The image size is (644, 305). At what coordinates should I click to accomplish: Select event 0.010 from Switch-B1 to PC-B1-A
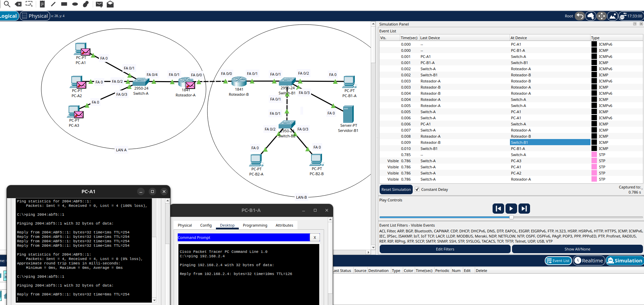[511, 149]
